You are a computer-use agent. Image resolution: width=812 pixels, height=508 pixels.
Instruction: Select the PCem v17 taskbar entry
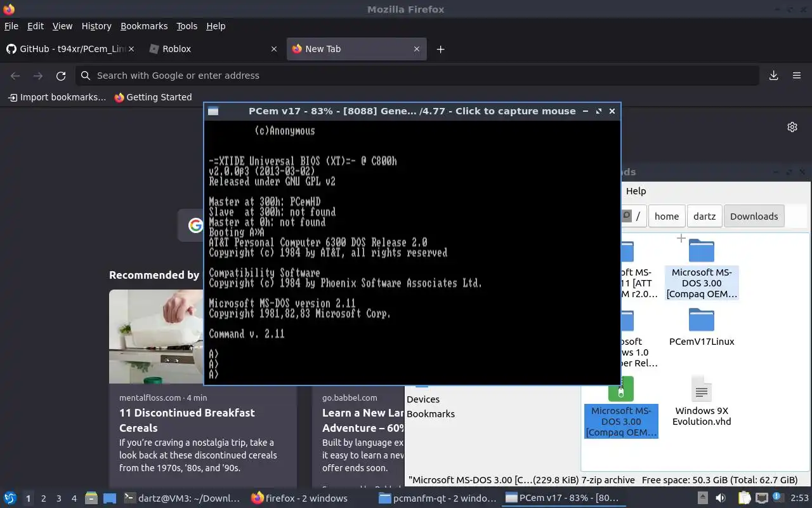(x=563, y=498)
